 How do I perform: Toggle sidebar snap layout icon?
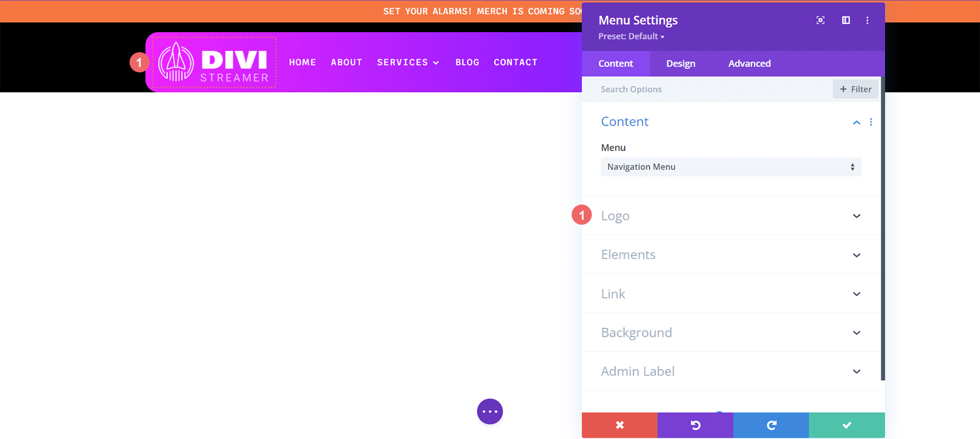pyautogui.click(x=846, y=20)
